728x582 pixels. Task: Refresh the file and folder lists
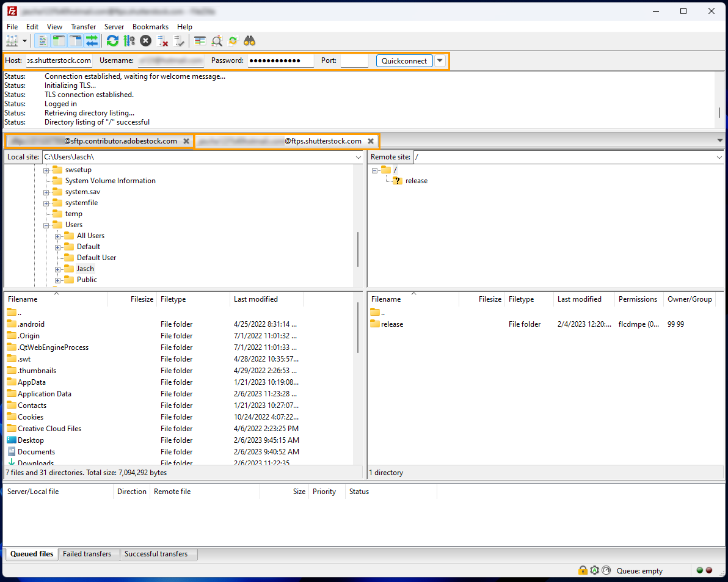(112, 41)
